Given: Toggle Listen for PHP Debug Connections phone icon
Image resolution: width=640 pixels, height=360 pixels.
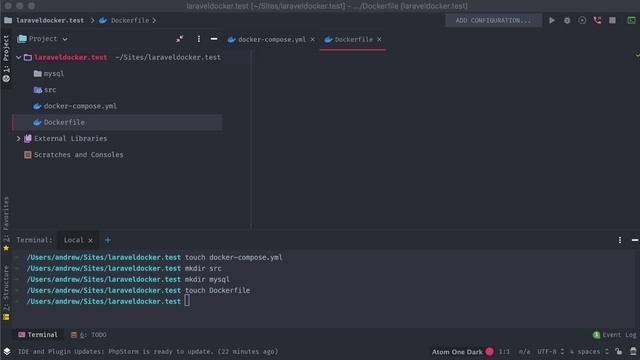Looking at the screenshot, I should tap(598, 20).
